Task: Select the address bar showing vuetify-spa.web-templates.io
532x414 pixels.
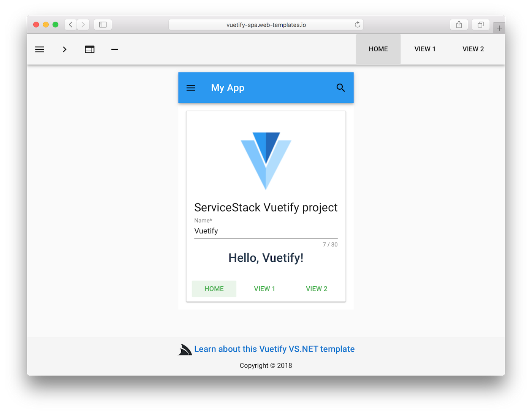Action: click(266, 24)
